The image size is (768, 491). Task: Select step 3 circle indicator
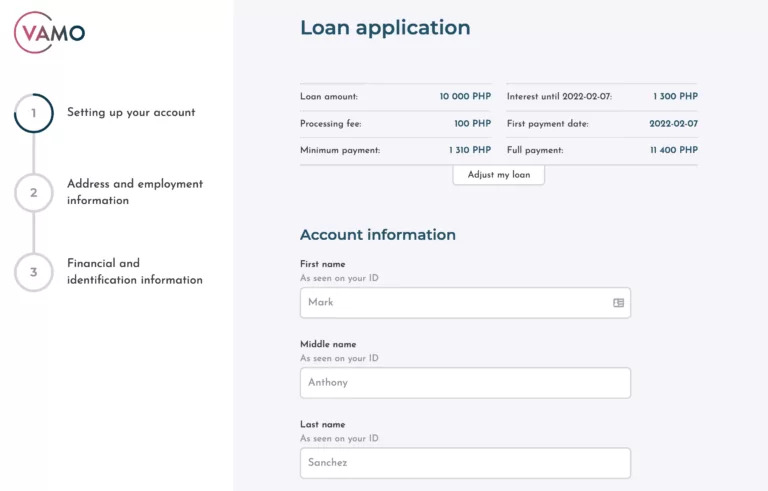34,272
